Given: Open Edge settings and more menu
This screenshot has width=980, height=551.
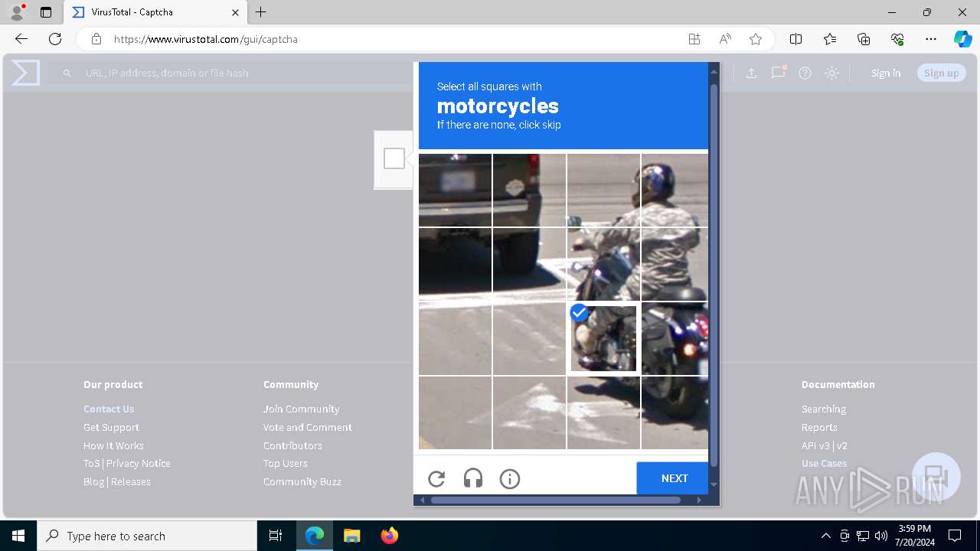Looking at the screenshot, I should click(931, 39).
